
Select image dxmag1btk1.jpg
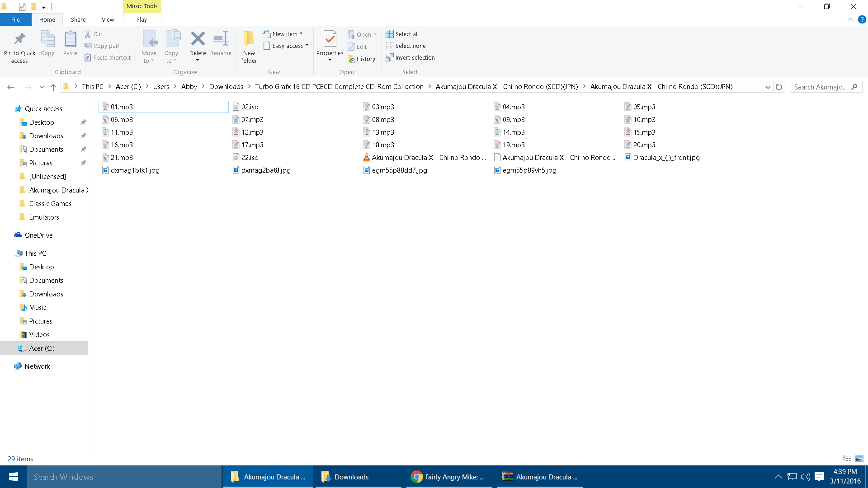tap(131, 170)
